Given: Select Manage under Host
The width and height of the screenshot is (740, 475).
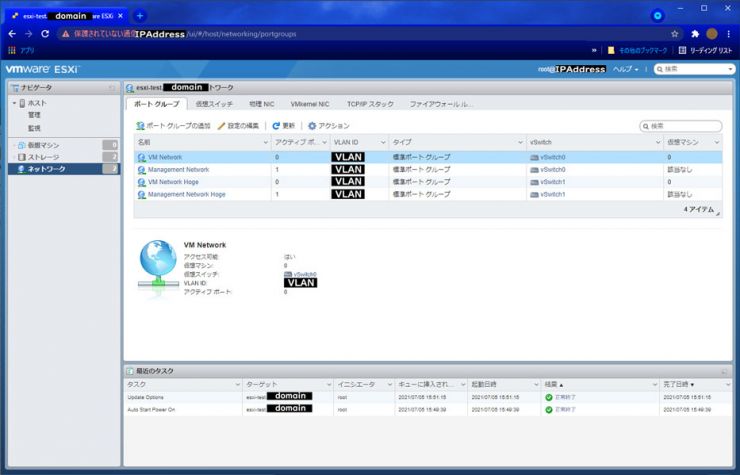Looking at the screenshot, I should coord(34,115).
